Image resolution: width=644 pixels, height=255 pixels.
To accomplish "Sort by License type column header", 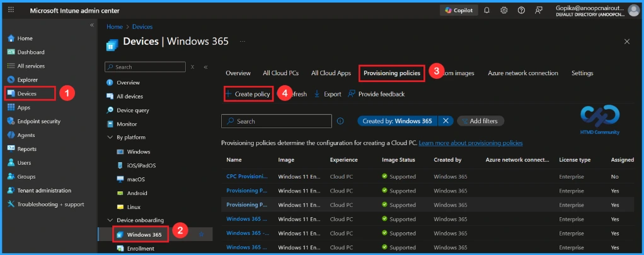I will (574, 160).
